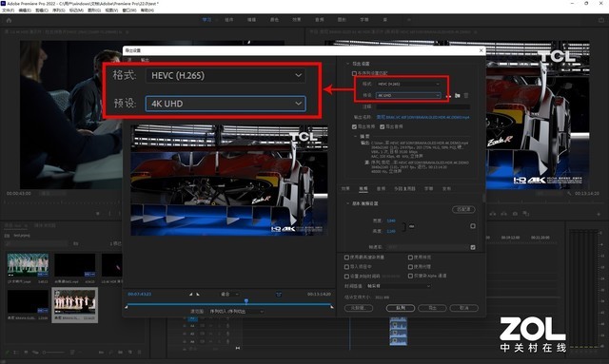The image size is (609, 364).
Task: Open the Edit menu
Action: pyautogui.click(x=25, y=10)
